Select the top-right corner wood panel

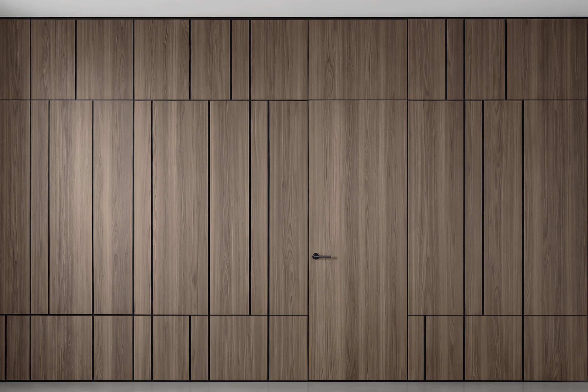[547, 60]
